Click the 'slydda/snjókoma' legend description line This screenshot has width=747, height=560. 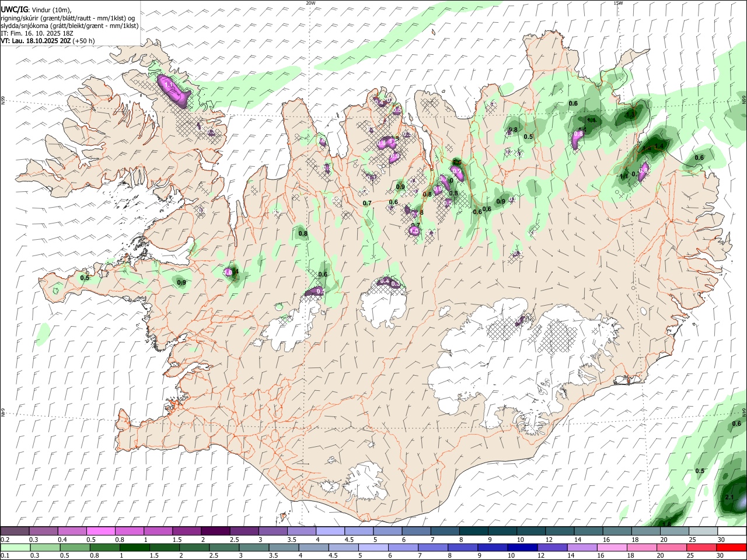click(69, 26)
